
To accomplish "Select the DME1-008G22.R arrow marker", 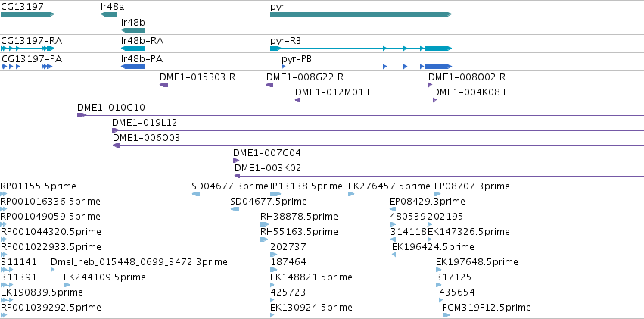I will (270, 85).
